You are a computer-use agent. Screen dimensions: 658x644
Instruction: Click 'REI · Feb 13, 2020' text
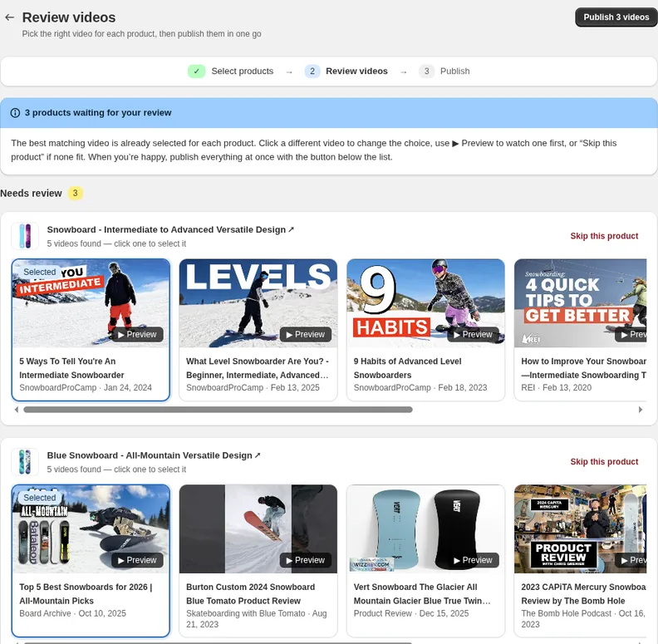click(x=556, y=388)
